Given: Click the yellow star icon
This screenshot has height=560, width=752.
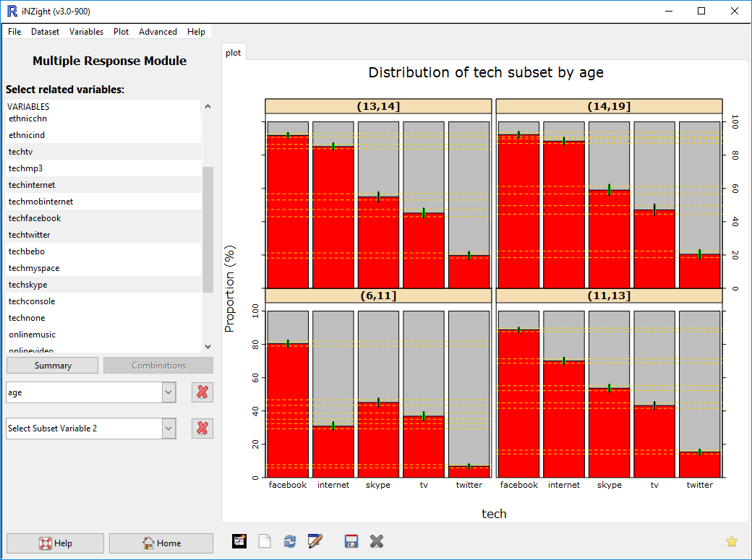Looking at the screenshot, I should coord(731,541).
